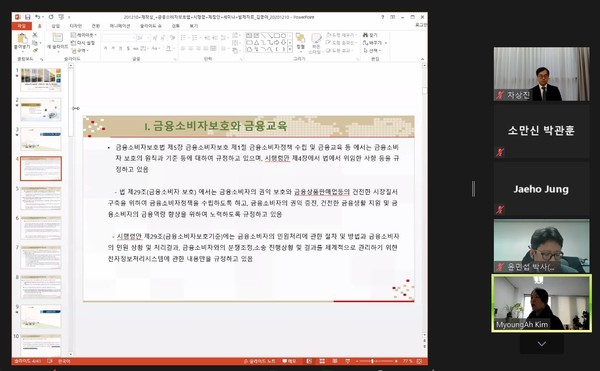Click fit slide to window icon

(x=419, y=361)
